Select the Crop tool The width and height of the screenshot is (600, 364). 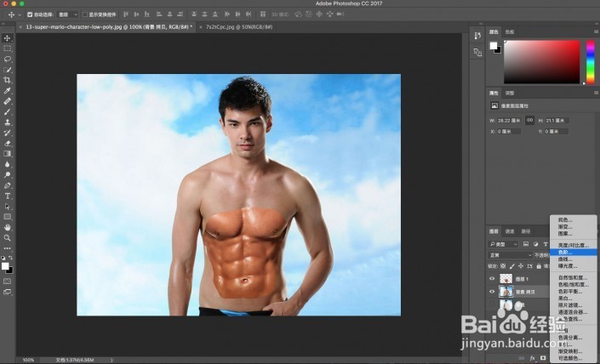8,80
